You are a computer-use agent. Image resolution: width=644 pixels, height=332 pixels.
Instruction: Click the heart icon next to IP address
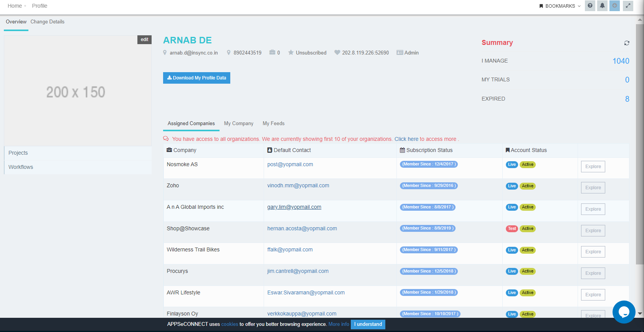tap(337, 52)
